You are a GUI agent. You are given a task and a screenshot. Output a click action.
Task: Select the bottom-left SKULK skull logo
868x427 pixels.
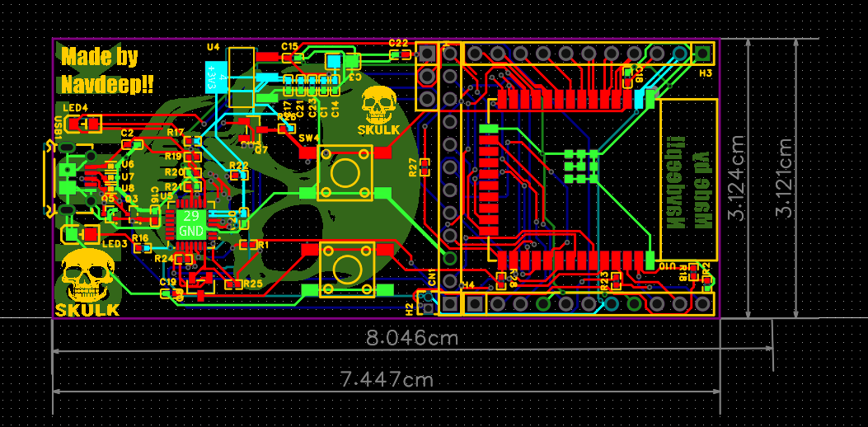coord(87,281)
